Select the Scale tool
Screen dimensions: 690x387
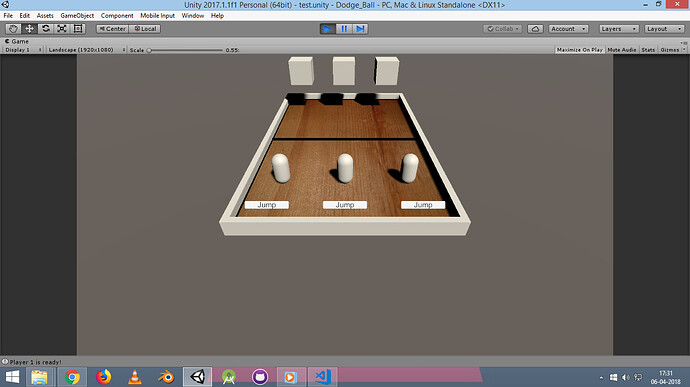(x=62, y=29)
